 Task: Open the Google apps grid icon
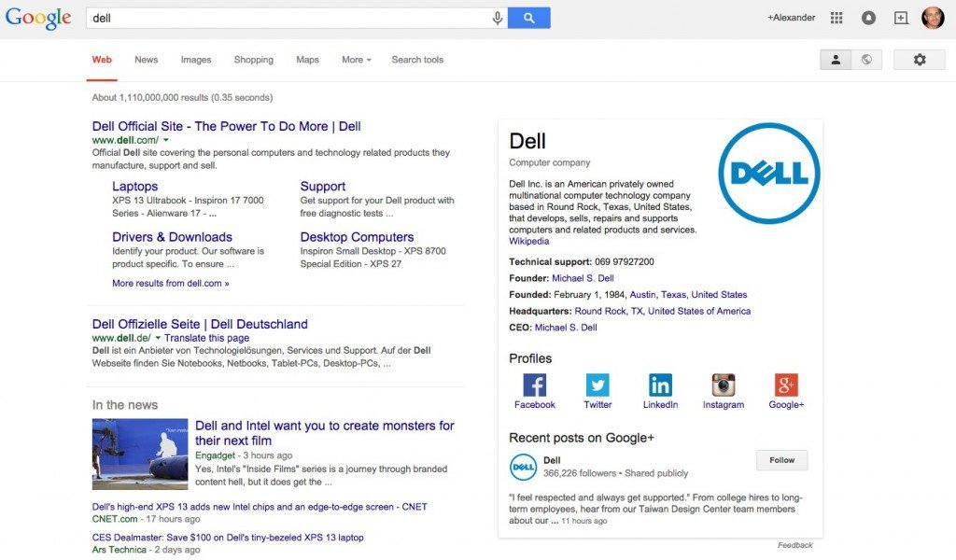coord(836,18)
